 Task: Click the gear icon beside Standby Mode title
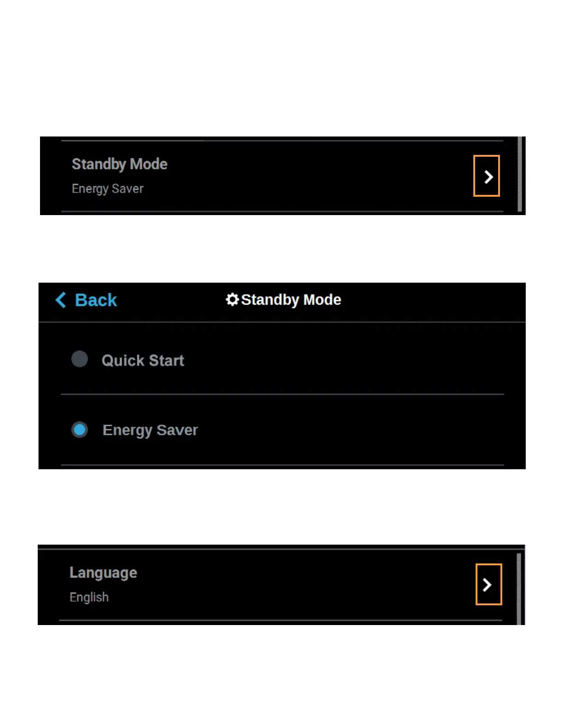tap(232, 300)
